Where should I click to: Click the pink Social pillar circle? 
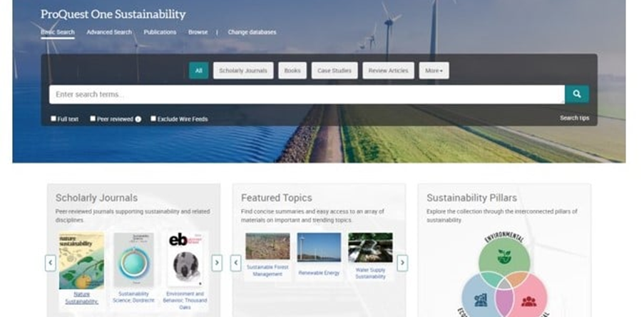528,298
